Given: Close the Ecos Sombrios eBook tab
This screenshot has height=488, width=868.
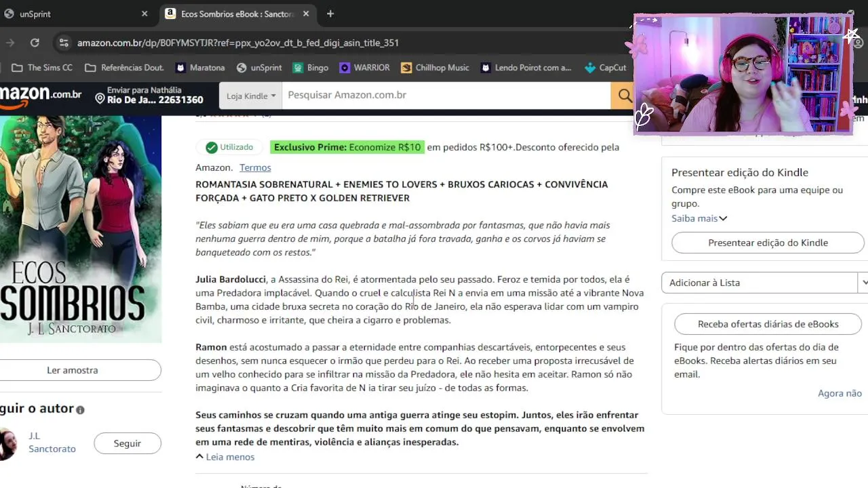Looking at the screenshot, I should point(306,14).
